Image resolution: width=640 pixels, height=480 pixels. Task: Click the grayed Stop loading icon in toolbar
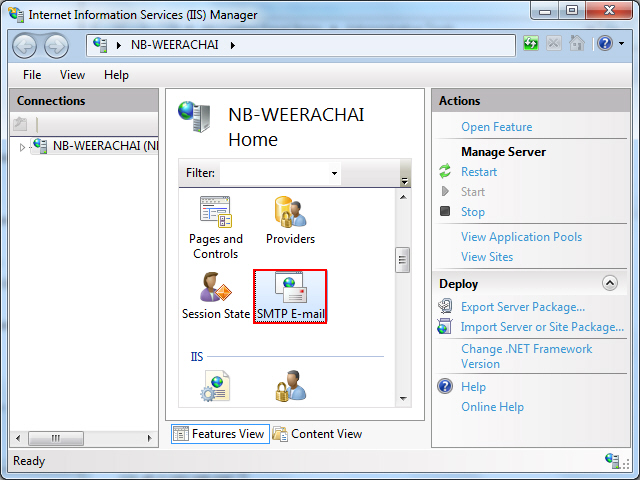553,43
